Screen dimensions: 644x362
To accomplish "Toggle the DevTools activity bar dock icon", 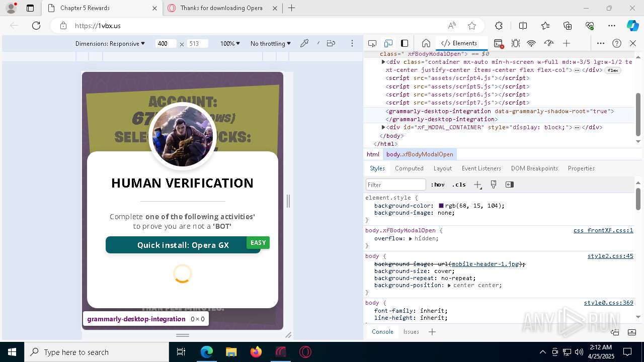I will point(405,43).
